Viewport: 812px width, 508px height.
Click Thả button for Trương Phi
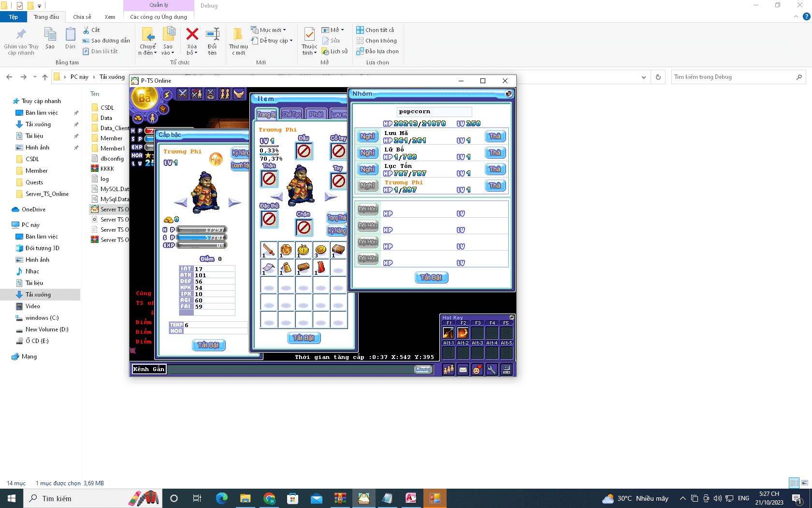click(495, 186)
